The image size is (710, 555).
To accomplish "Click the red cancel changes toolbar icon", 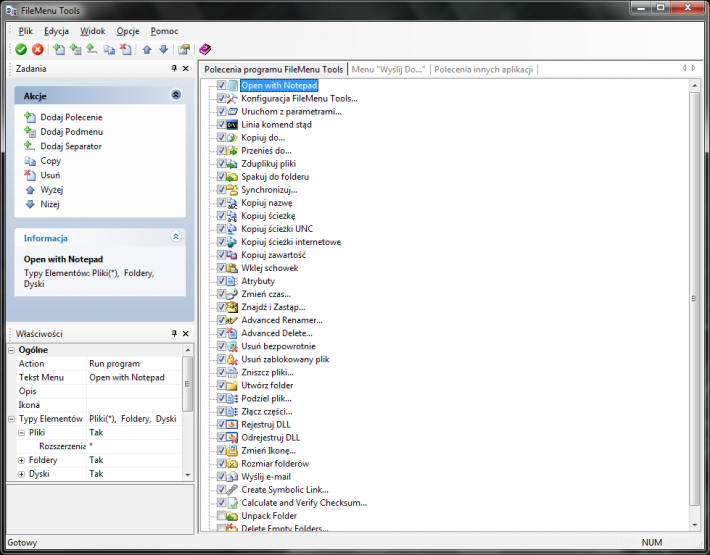I will (x=38, y=49).
